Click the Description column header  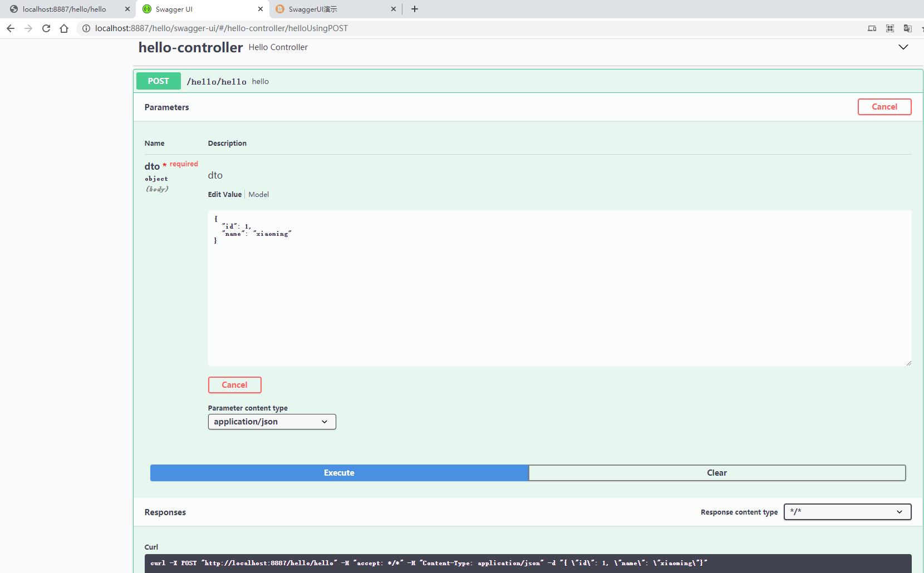227,143
